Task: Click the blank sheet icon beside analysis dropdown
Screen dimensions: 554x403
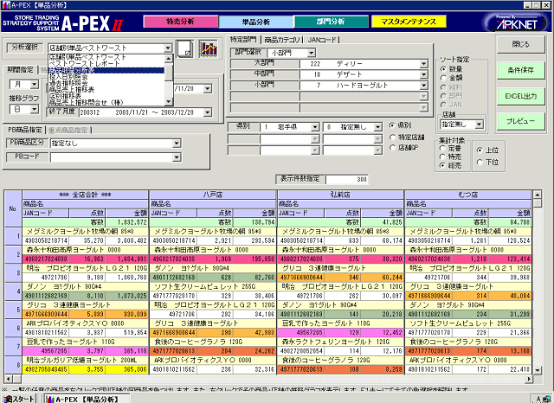Action: coord(185,49)
